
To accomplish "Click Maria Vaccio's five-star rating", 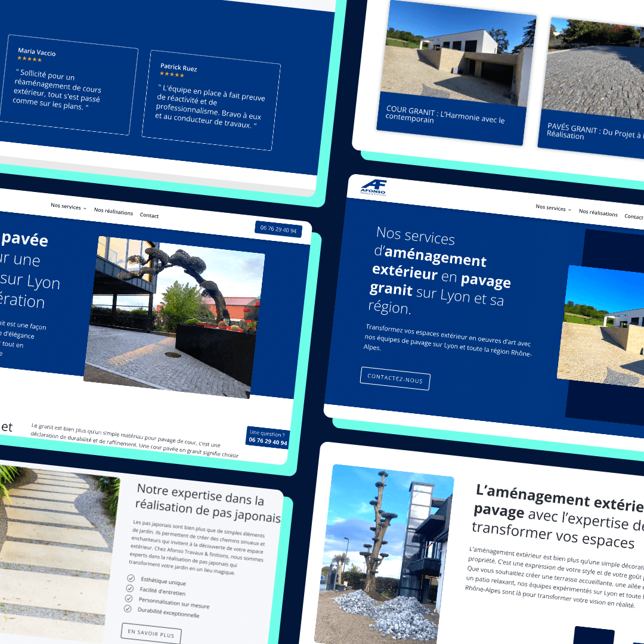I will tap(30, 59).
